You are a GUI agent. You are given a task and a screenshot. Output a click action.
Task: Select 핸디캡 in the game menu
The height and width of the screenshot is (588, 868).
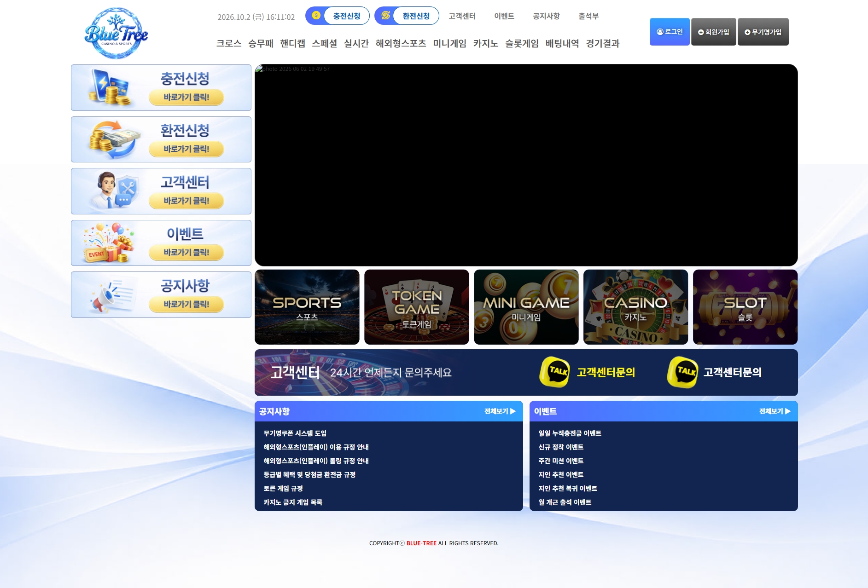[292, 44]
